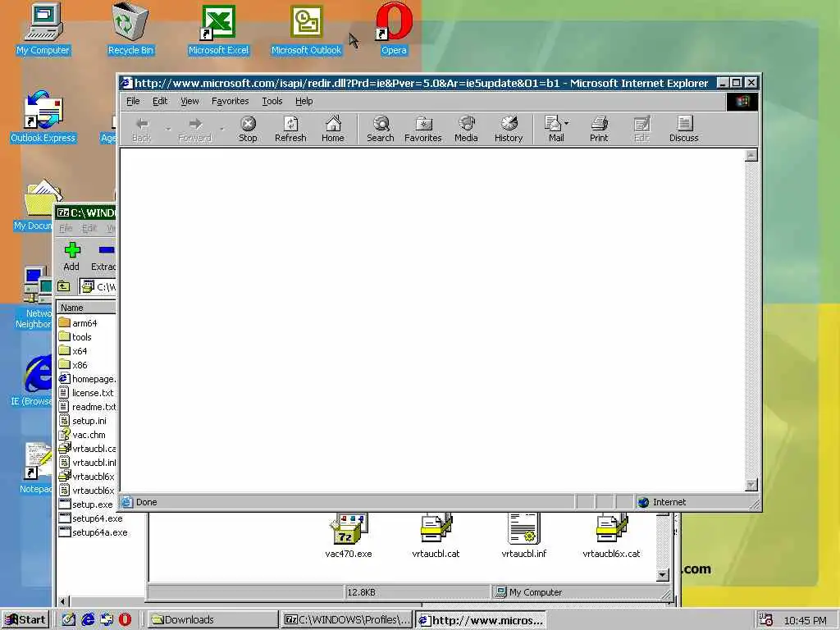Click Internet Explorer scrollbar down arrow
Screen dimensions: 840x630
[751, 484]
